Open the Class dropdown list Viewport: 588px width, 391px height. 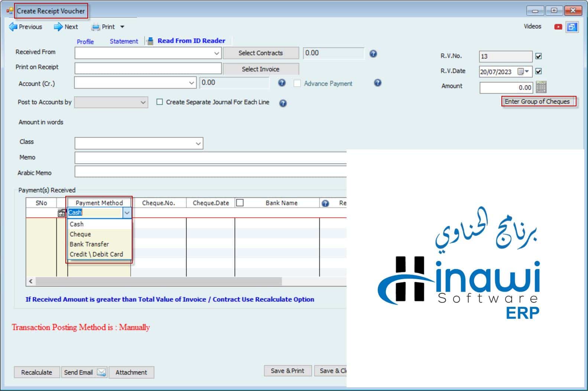198,143
